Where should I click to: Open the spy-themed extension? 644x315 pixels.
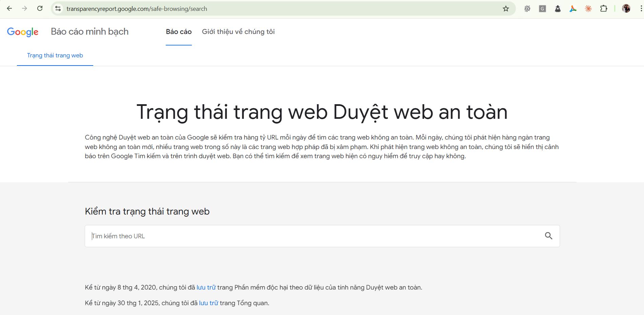click(x=558, y=8)
